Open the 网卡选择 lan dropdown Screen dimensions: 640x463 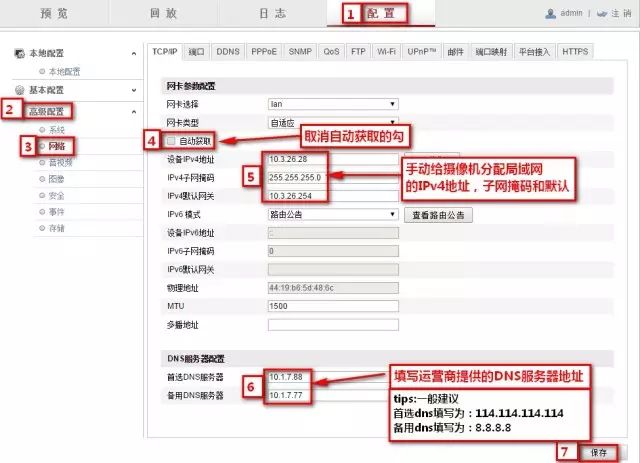(333, 103)
